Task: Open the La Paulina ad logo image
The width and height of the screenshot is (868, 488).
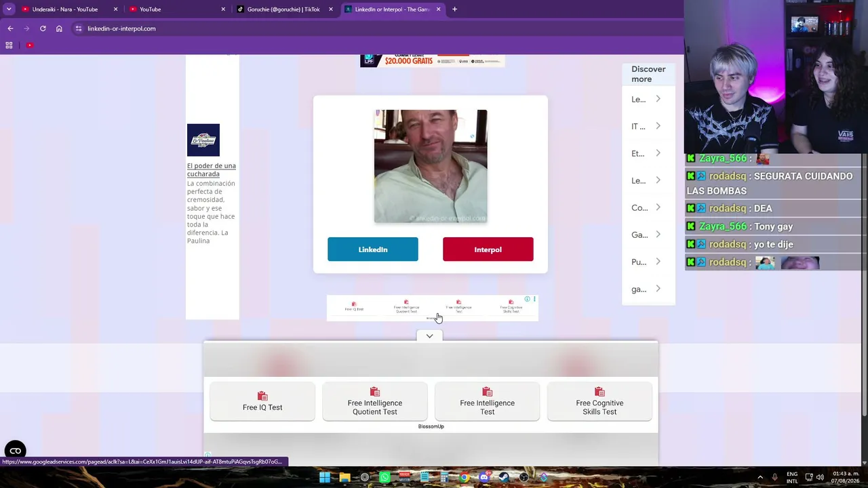Action: pos(203,140)
